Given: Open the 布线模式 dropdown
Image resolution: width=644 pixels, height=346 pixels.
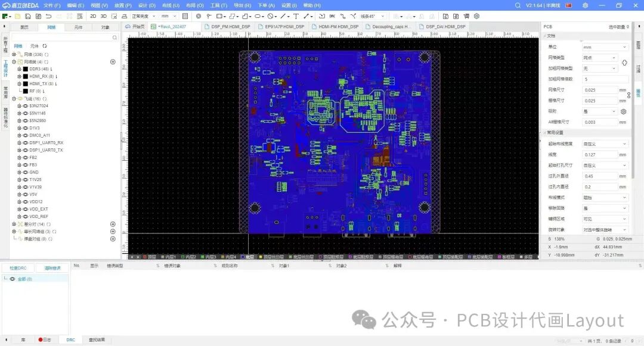Looking at the screenshot, I should pyautogui.click(x=605, y=198).
